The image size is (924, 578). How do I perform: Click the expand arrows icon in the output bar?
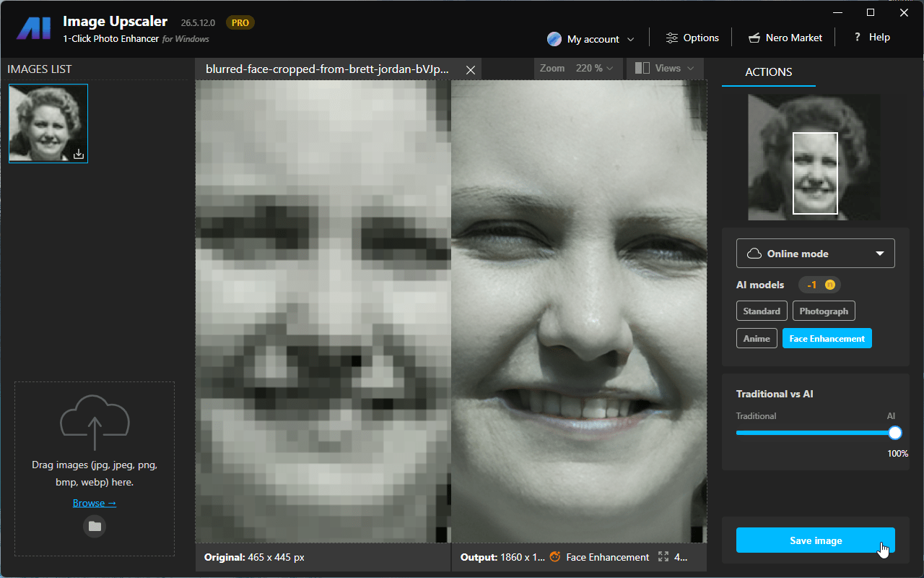[663, 557]
